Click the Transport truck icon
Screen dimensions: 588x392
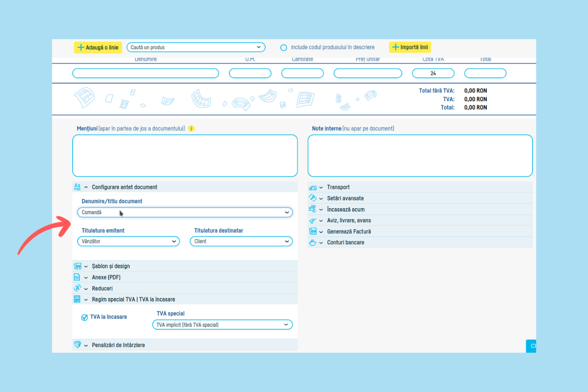pos(313,187)
